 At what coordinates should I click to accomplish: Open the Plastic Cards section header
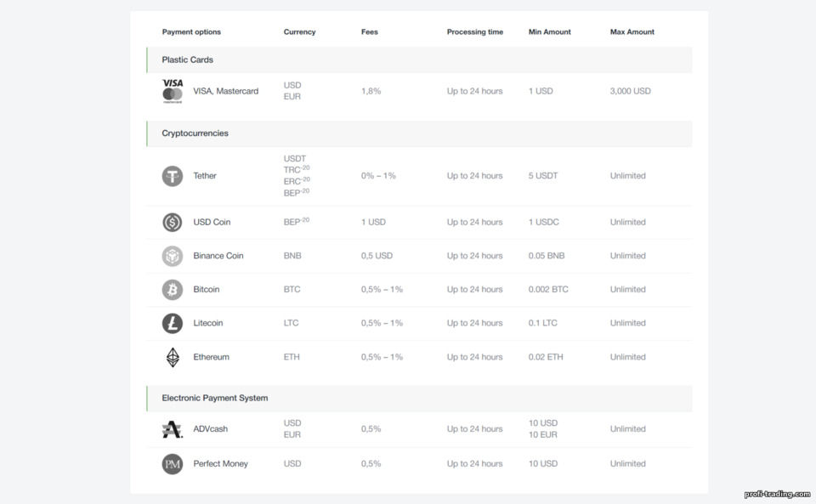click(x=419, y=59)
